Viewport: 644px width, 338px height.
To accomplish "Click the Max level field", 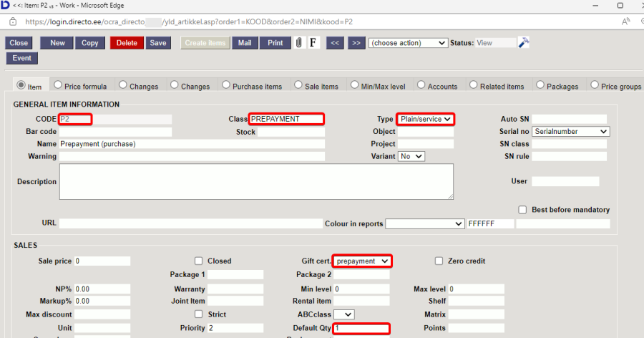I will pyautogui.click(x=476, y=289).
